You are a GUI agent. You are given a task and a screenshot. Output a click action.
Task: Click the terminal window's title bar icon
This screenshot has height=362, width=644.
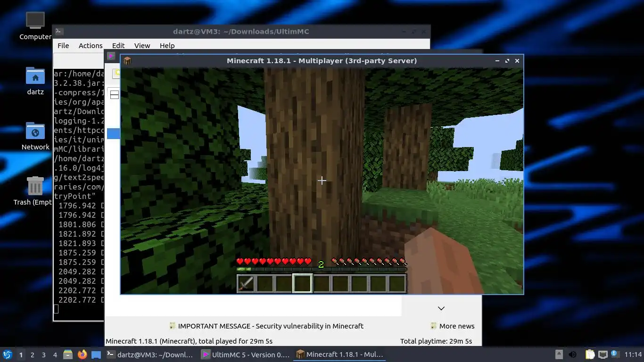59,32
